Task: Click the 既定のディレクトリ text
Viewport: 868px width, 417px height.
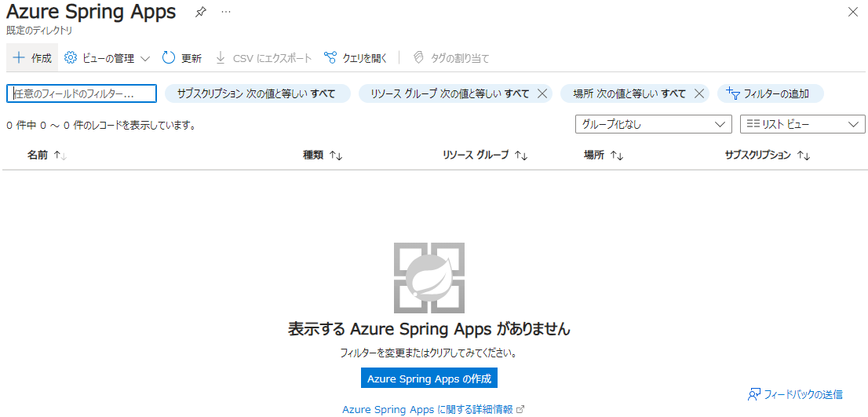Action: pos(39,31)
